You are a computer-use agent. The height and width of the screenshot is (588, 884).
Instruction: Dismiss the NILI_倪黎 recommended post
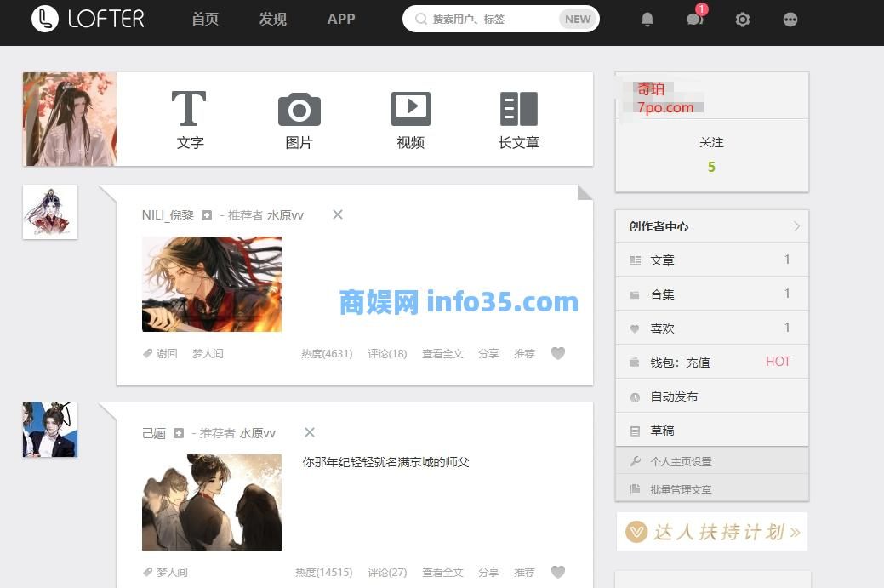338,214
